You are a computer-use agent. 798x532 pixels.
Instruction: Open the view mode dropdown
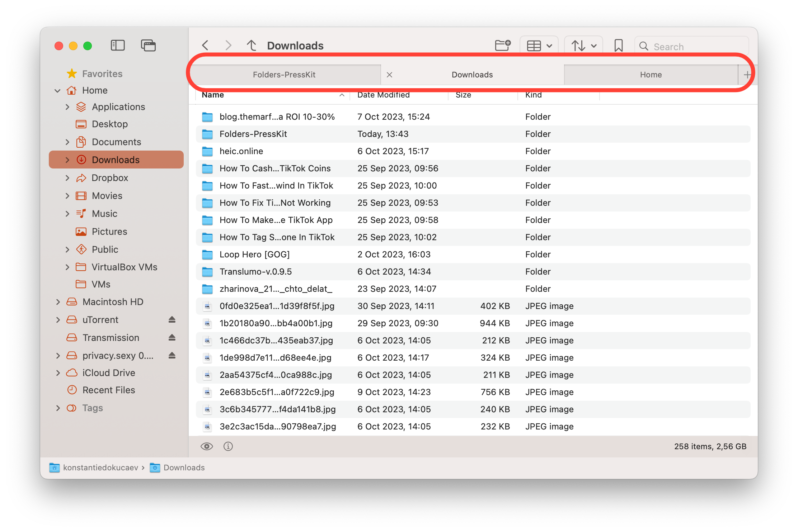539,46
